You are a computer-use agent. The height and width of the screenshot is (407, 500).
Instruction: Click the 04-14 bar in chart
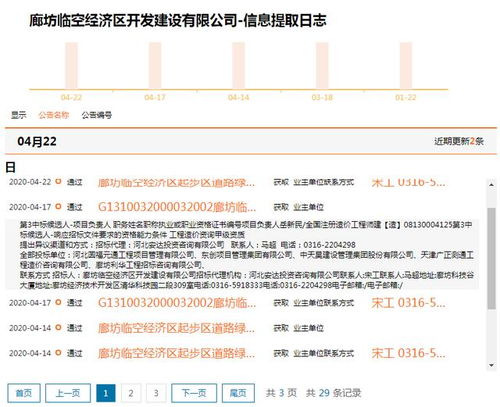pos(238,66)
